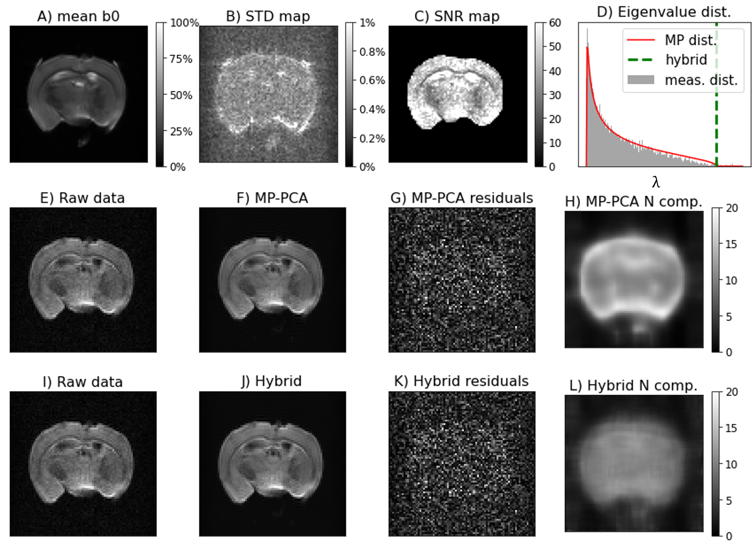Click the noisy grayscale brain map in the top row
The image size is (756, 549).
point(268,94)
